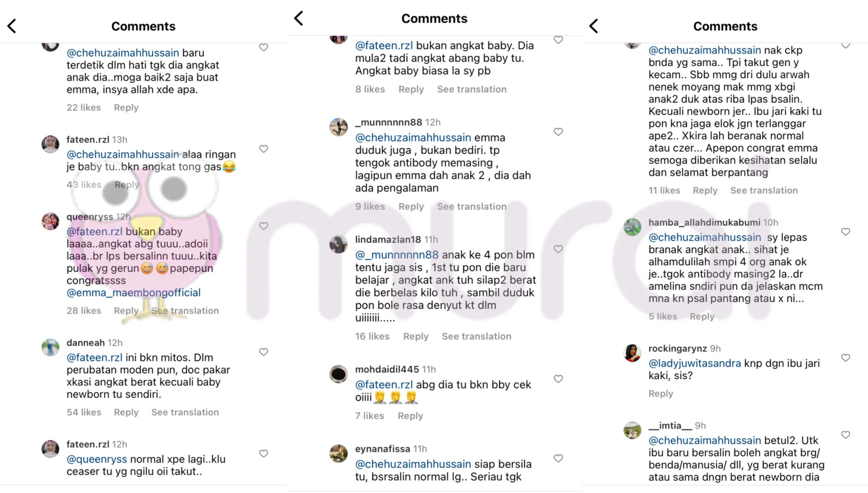This screenshot has height=493, width=868.
Task: Open @emma_maembongofficial mention link
Action: (133, 292)
